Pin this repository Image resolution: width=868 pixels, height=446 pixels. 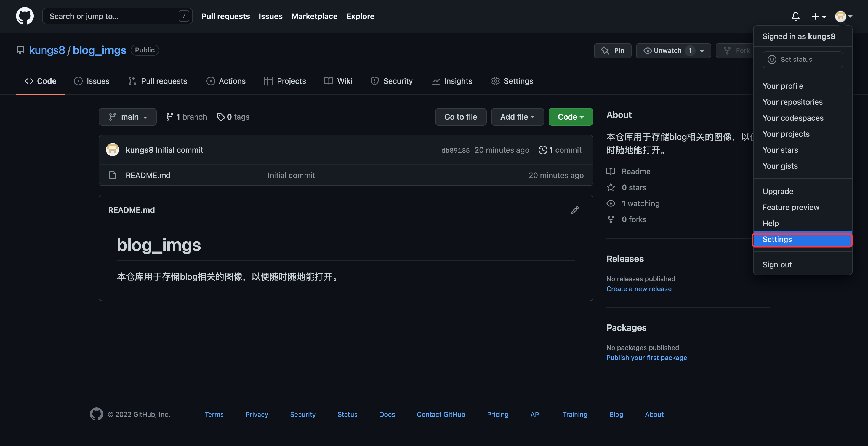coord(612,50)
